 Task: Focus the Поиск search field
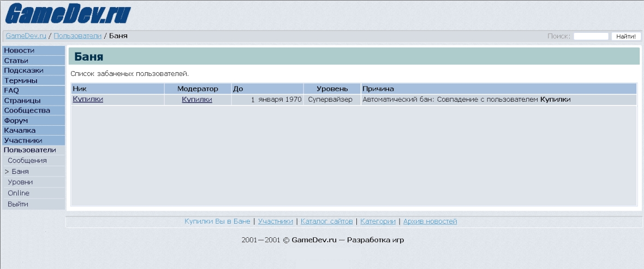pos(591,36)
